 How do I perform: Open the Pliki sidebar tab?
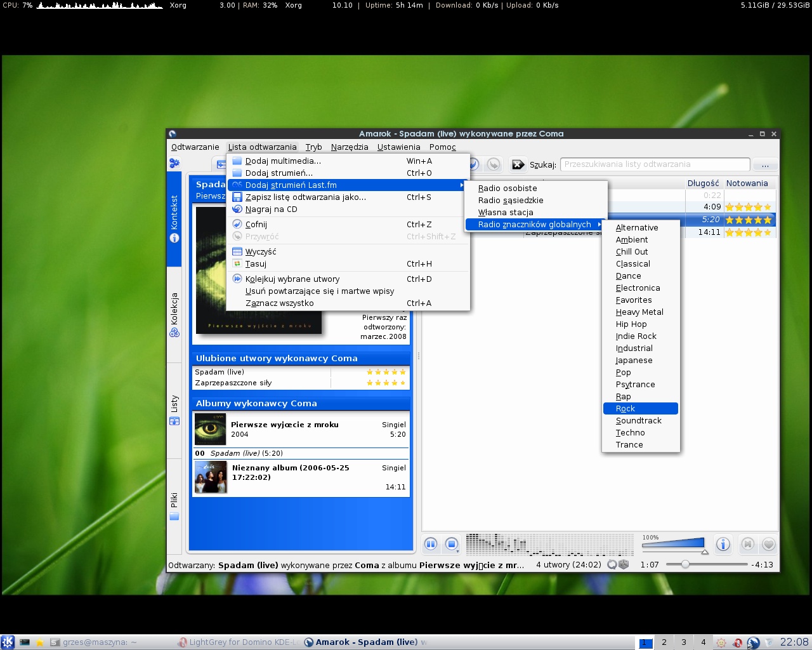click(174, 506)
